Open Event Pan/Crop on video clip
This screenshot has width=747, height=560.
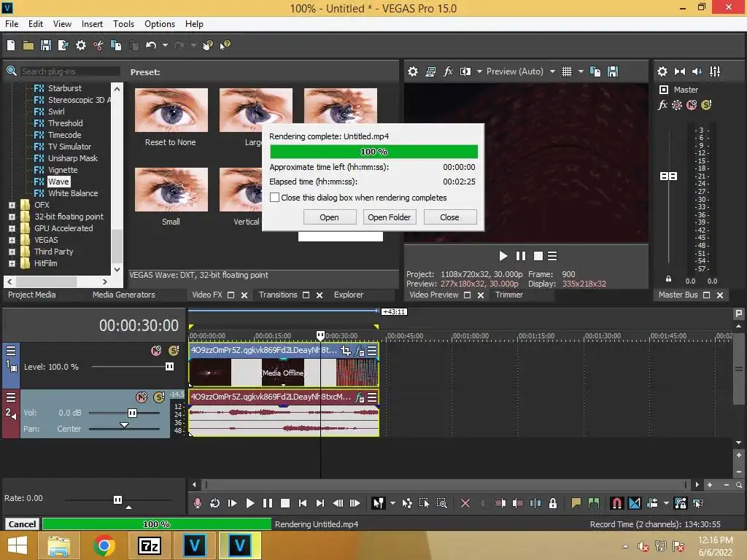345,351
